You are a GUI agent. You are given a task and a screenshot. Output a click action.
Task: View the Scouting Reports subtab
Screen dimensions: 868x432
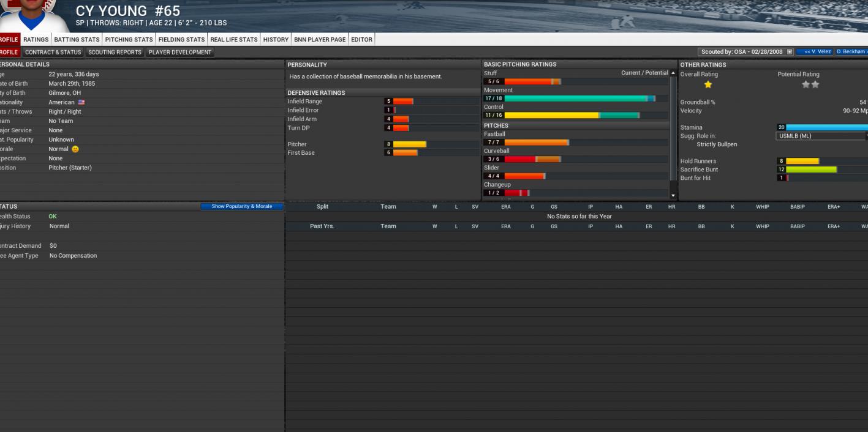115,52
